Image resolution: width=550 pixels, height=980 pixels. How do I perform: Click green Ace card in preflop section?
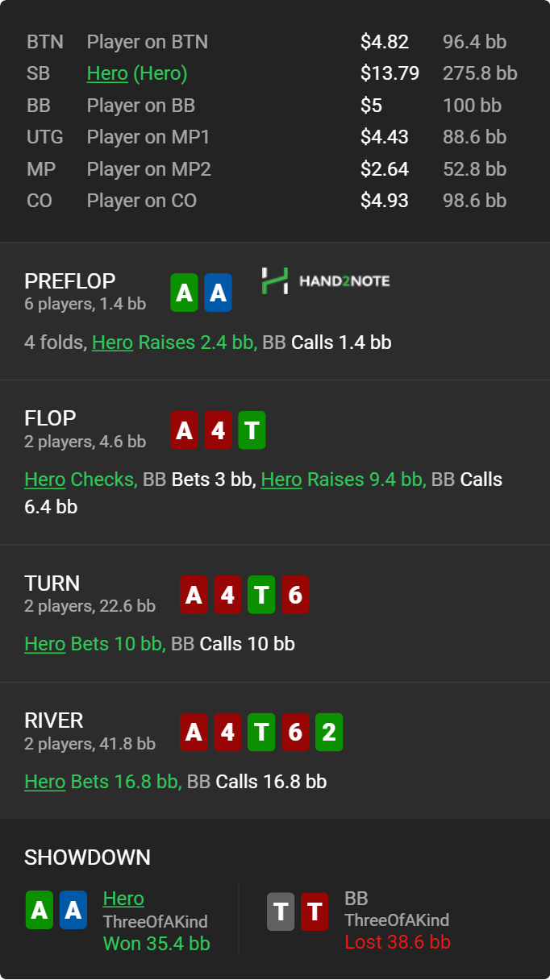185,293
